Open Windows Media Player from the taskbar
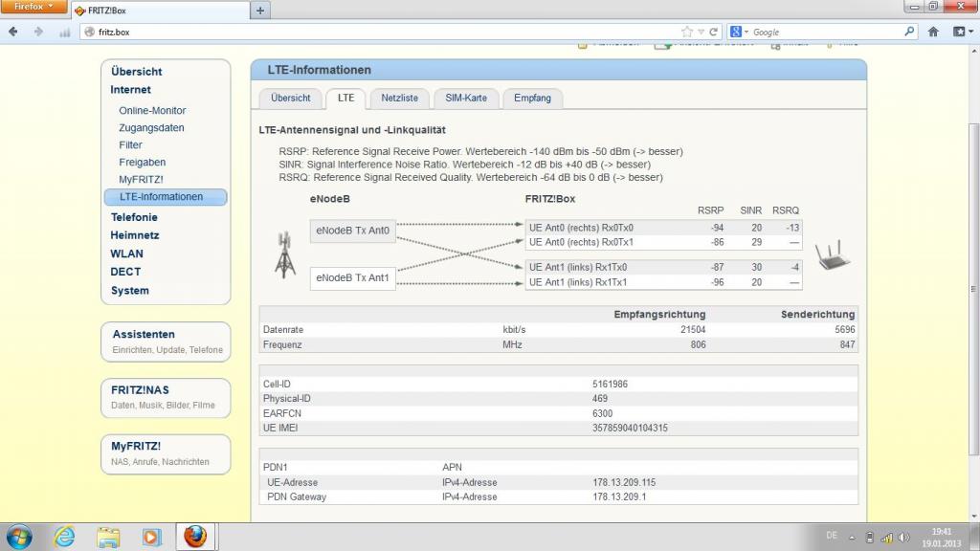 tap(151, 537)
